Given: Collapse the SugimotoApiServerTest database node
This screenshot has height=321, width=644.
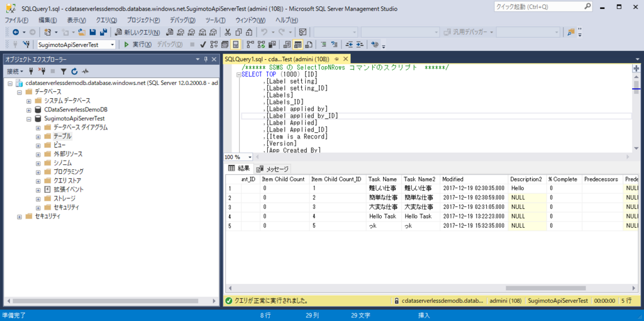Looking at the screenshot, I should [29, 118].
